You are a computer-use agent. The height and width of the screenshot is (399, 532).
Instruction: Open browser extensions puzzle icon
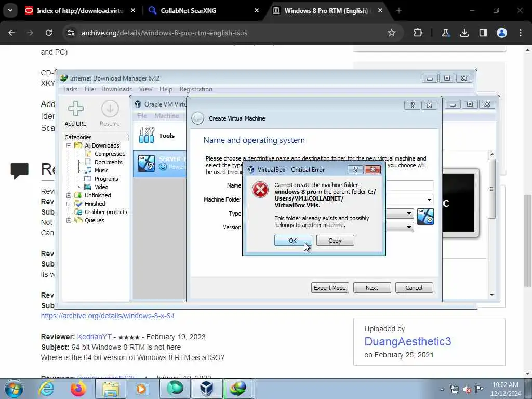pos(418,33)
